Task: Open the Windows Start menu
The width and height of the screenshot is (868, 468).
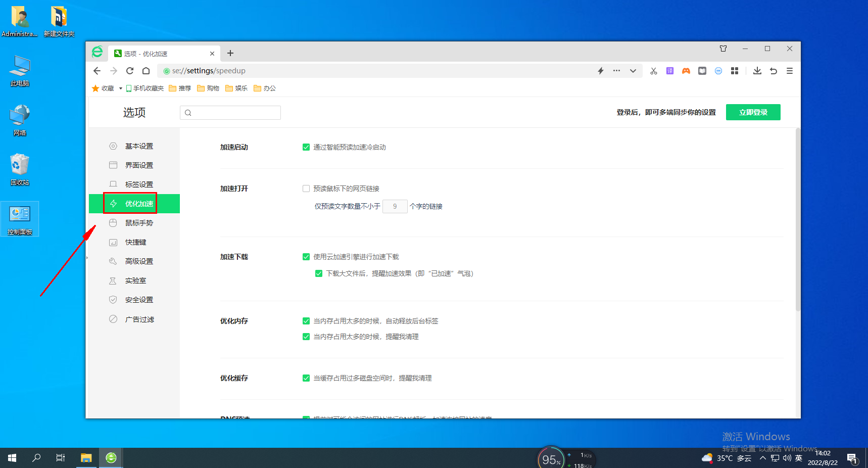Action: (12, 458)
